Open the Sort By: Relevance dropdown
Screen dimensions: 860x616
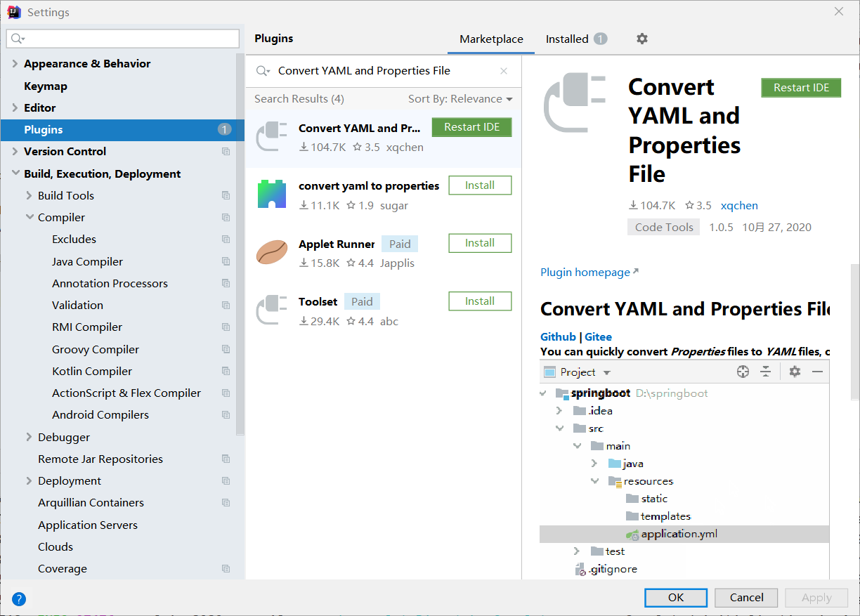coord(460,99)
